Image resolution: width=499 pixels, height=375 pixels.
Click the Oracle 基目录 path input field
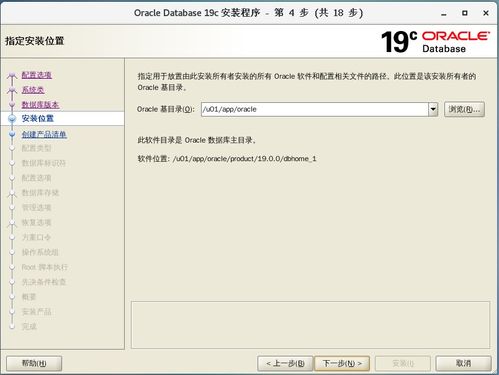pyautogui.click(x=315, y=109)
